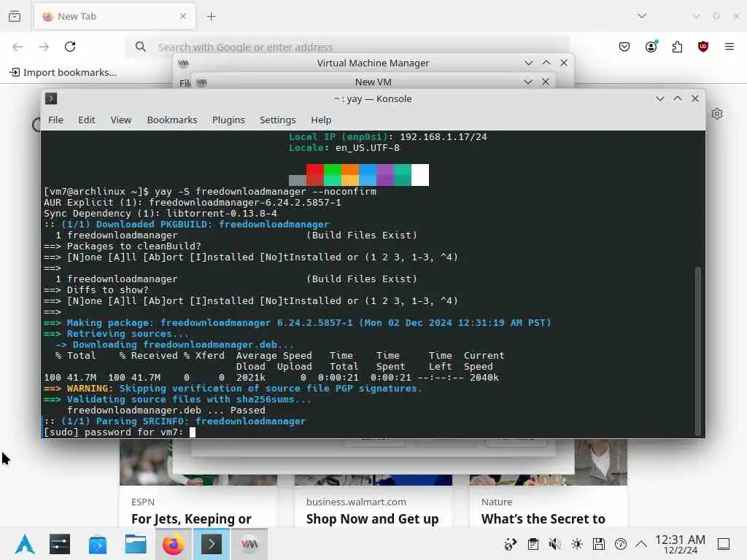Open the disks and devices tray icon
The height and width of the screenshot is (560, 747).
[x=599, y=544]
